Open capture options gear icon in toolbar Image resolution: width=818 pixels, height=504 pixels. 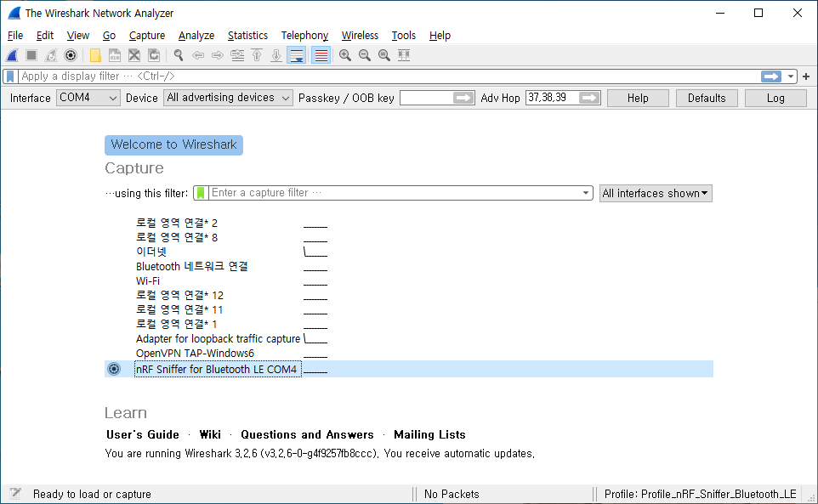coord(71,55)
